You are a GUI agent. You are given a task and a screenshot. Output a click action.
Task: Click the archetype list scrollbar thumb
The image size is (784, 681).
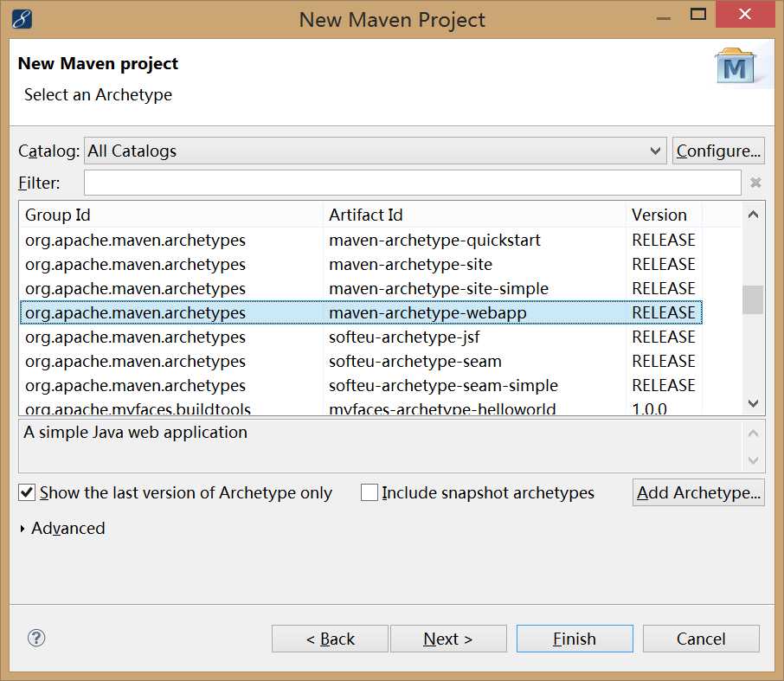tap(753, 299)
